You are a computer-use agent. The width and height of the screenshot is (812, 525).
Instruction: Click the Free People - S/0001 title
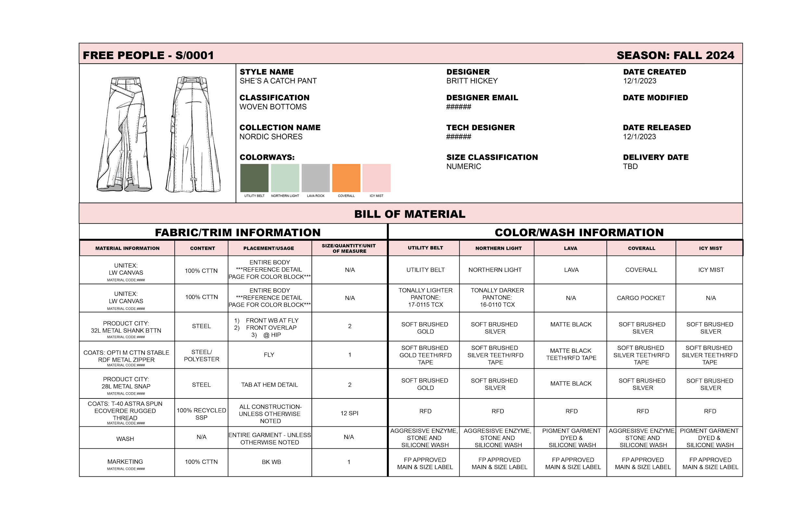point(148,55)
